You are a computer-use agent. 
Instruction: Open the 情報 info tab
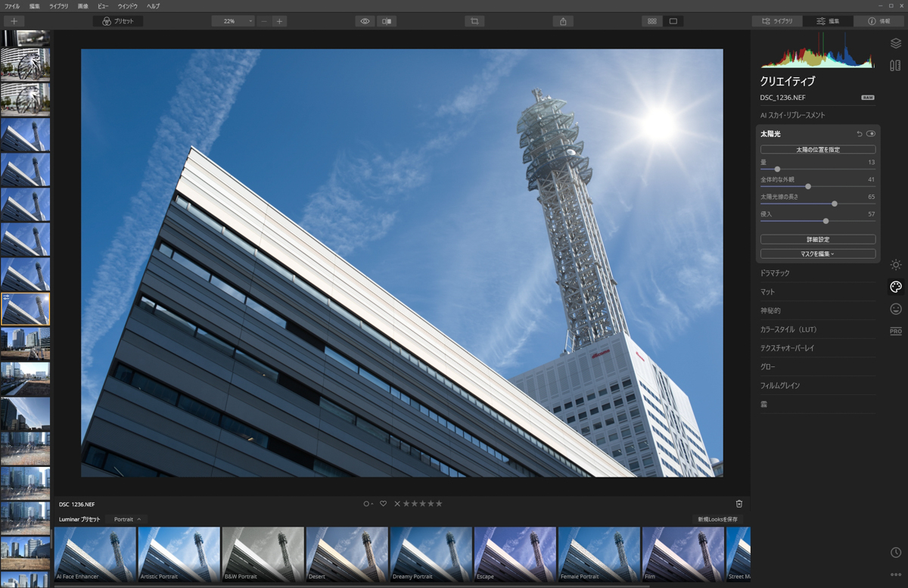878,21
